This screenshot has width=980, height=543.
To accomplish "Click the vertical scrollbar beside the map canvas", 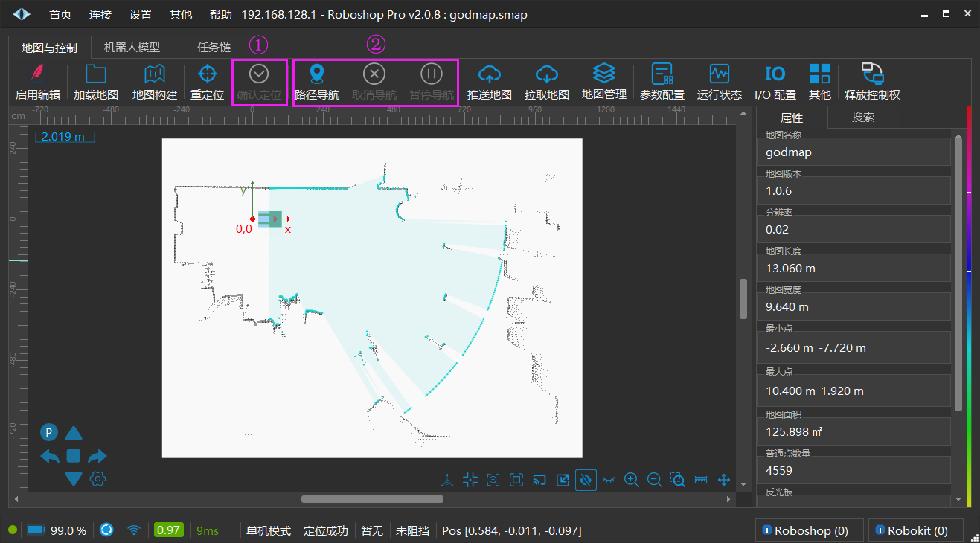I will (743, 299).
